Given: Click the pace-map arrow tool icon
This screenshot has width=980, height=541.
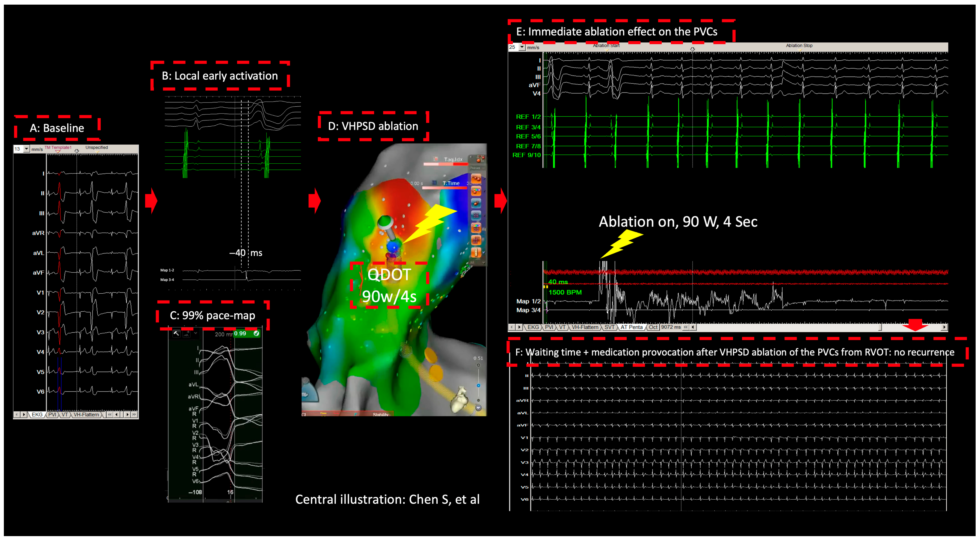Looking at the screenshot, I should tap(176, 333).
